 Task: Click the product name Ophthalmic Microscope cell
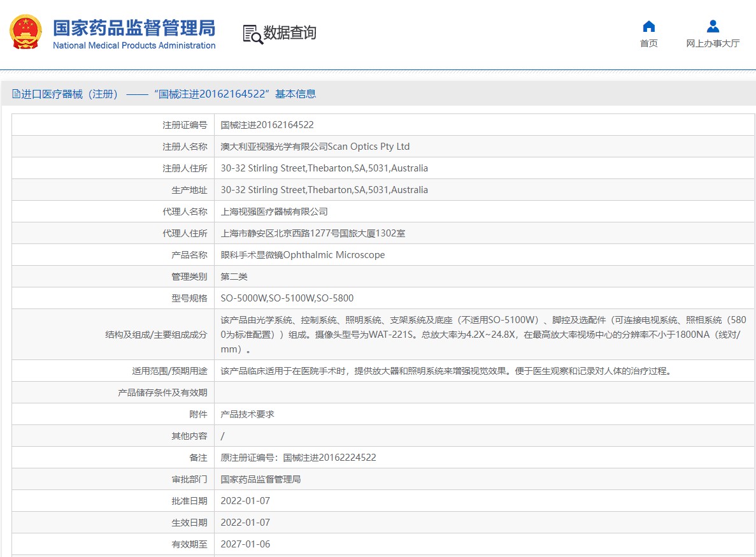303,255
